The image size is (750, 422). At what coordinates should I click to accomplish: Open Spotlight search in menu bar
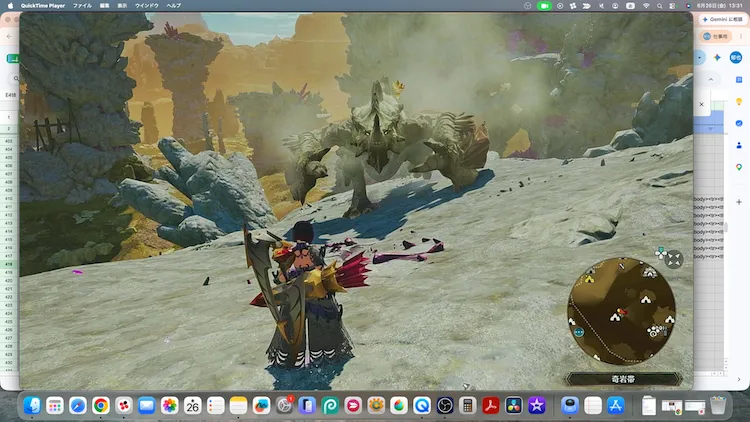tap(660, 6)
